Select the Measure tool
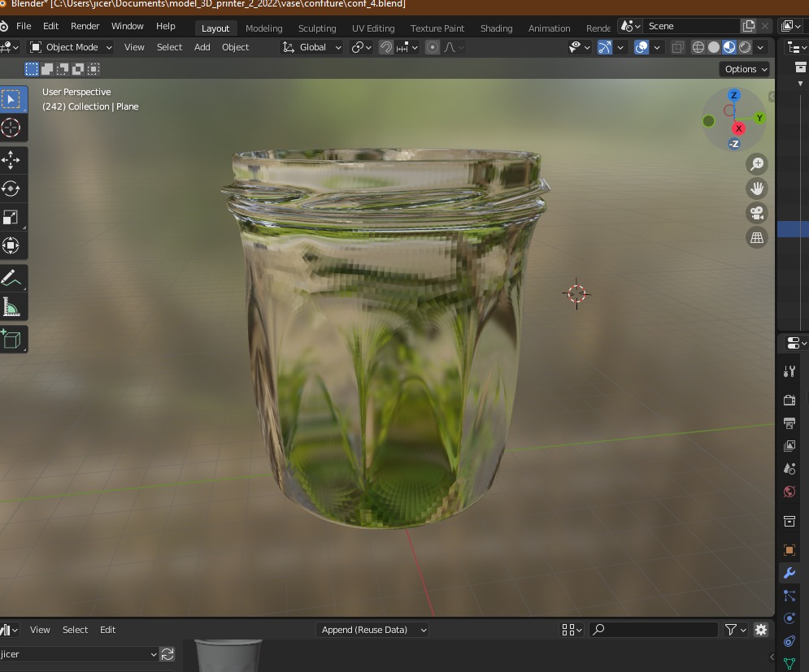Viewport: 809px width, 672px height. coord(11,307)
